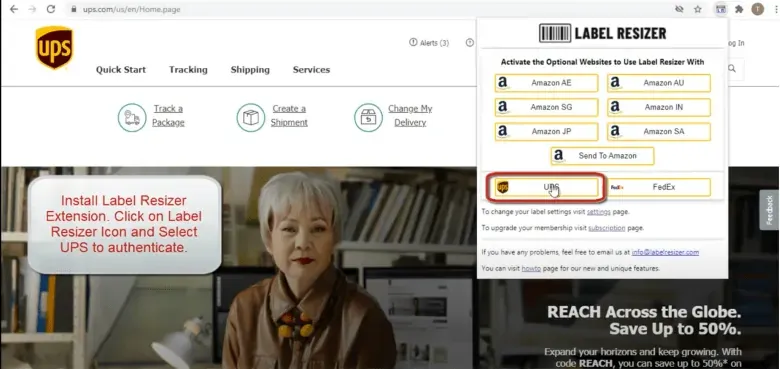The height and width of the screenshot is (369, 780).
Task: Activate the Amazon IN website option
Action: pyautogui.click(x=659, y=107)
